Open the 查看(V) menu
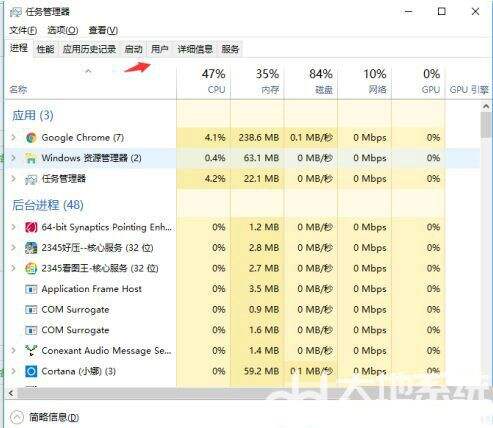Viewport: 493px width, 428px height. (103, 30)
